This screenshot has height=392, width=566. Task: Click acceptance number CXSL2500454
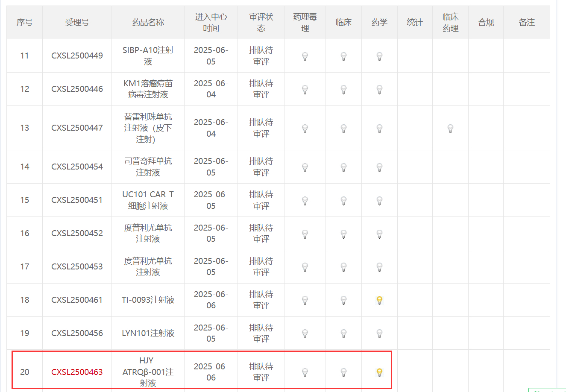point(77,167)
